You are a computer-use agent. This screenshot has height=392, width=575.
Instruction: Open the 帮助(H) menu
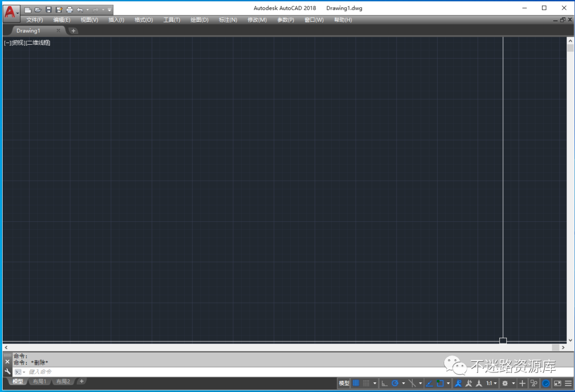[x=342, y=20]
